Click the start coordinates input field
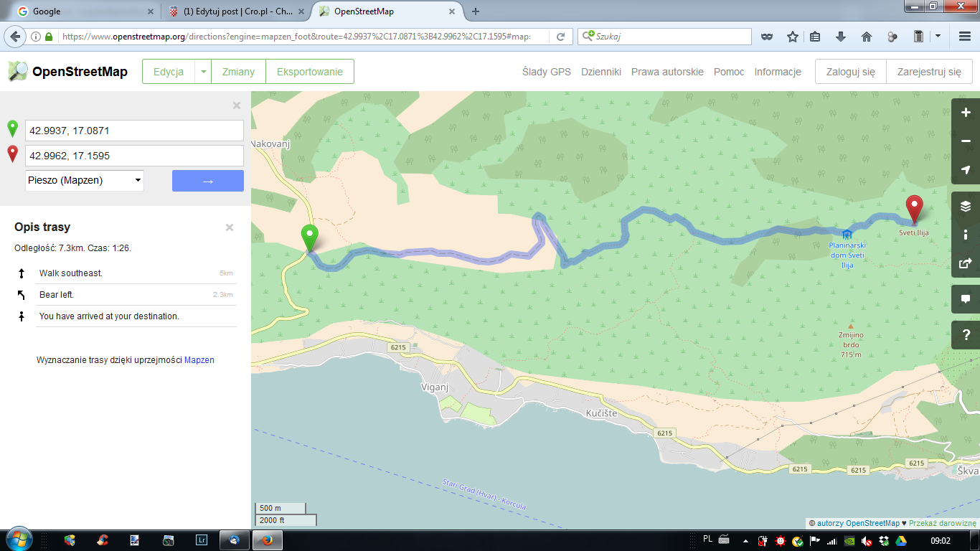 click(134, 131)
